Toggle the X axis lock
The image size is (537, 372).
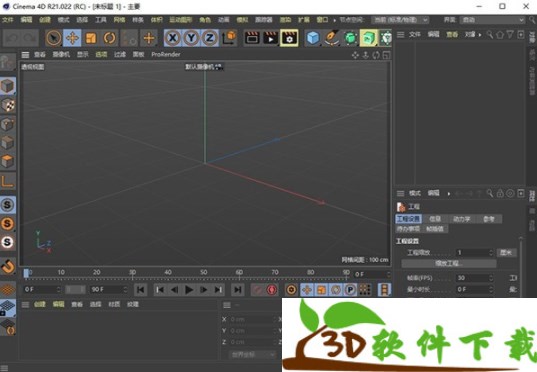(173, 38)
